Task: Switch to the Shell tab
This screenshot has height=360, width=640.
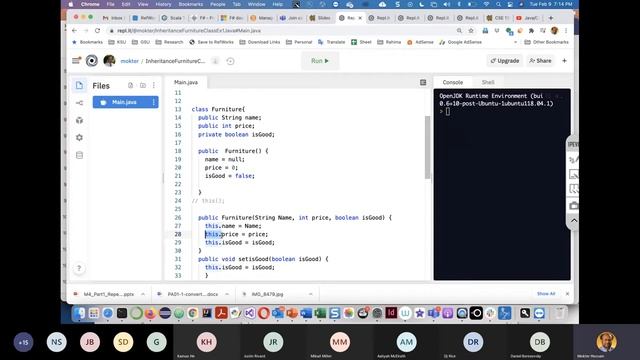Action: coord(488,82)
